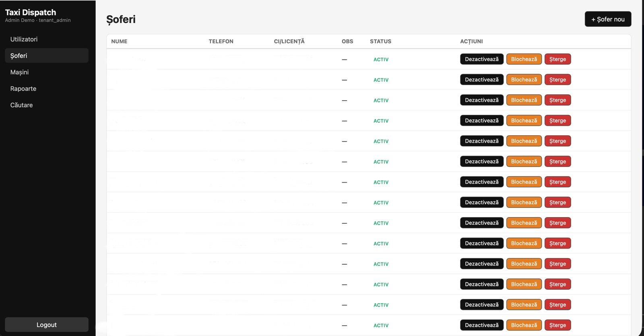644x336 pixels.
Task: Deactivate the third driver in the list
Action: tap(481, 100)
